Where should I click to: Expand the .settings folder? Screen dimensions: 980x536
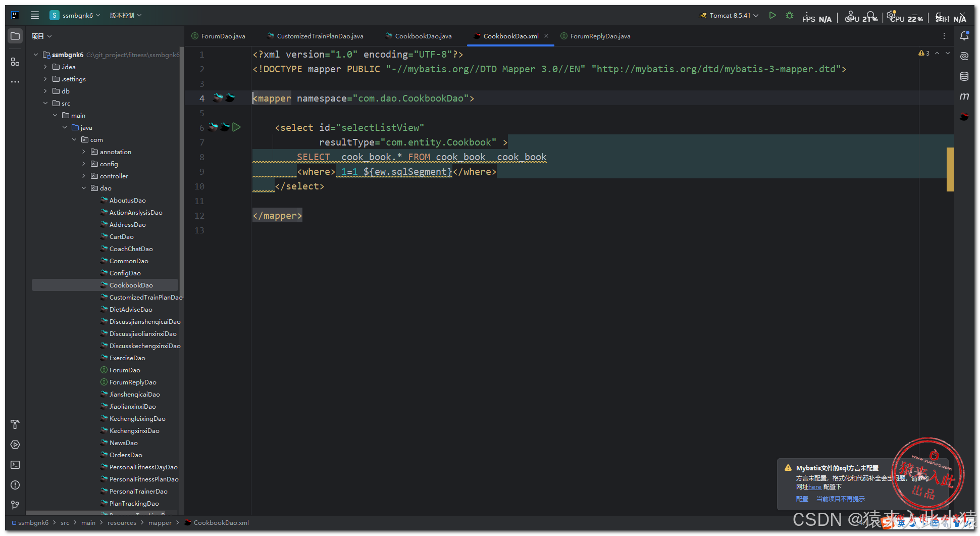pos(45,79)
